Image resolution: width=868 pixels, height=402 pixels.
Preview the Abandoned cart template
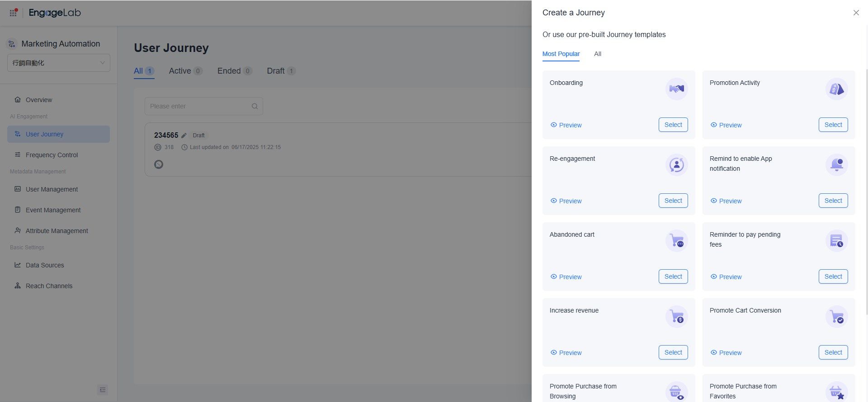(566, 277)
